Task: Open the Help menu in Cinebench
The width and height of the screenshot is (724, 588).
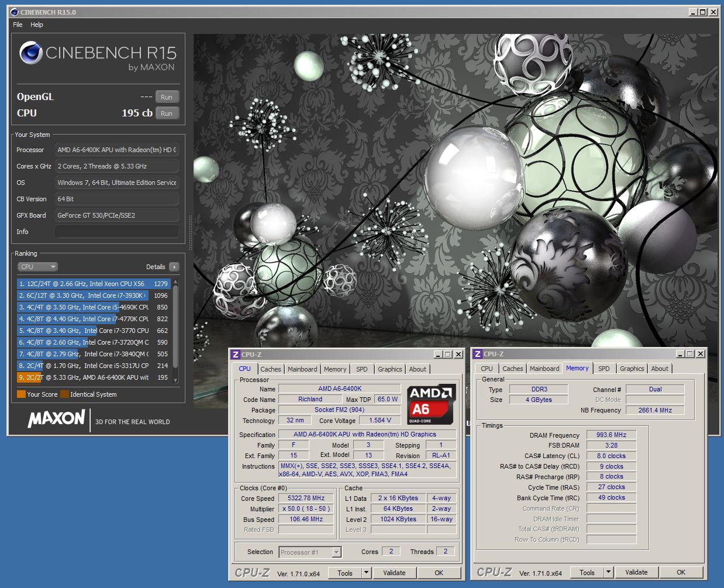Action: [37, 25]
